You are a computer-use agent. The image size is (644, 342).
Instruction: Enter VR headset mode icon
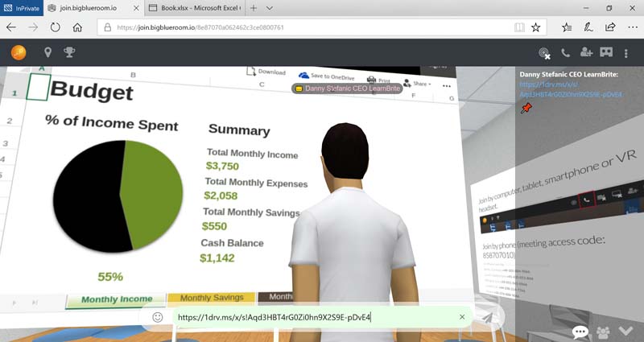pyautogui.click(x=606, y=52)
